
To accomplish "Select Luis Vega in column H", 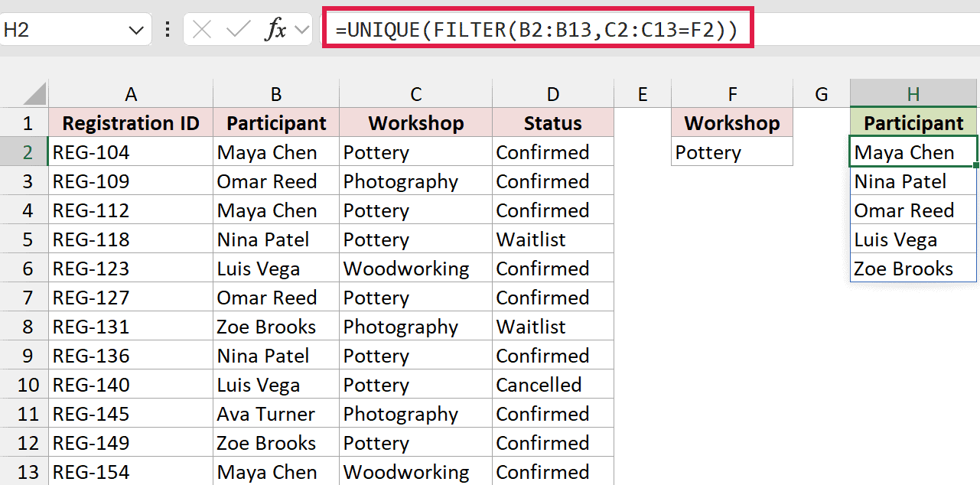I will pos(914,239).
